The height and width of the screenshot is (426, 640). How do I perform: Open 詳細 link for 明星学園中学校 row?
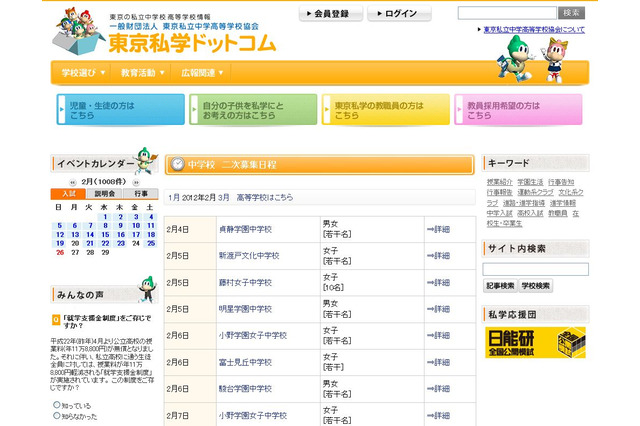438,309
